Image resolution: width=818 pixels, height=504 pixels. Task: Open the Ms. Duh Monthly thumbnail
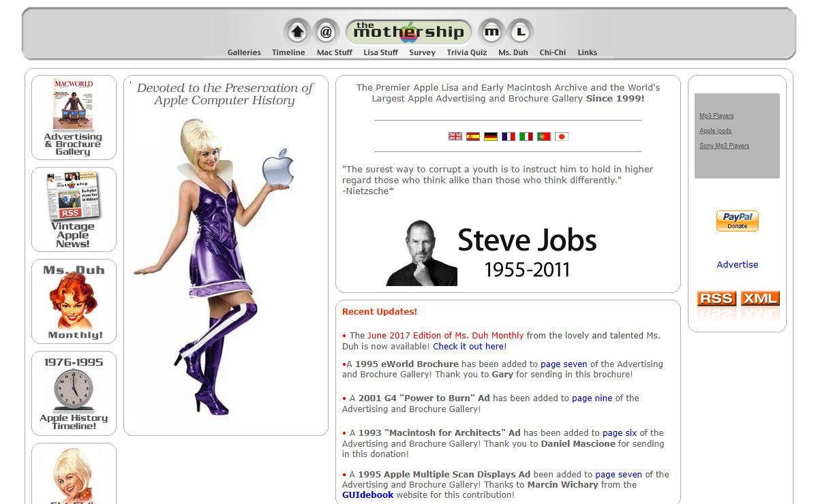pos(74,302)
